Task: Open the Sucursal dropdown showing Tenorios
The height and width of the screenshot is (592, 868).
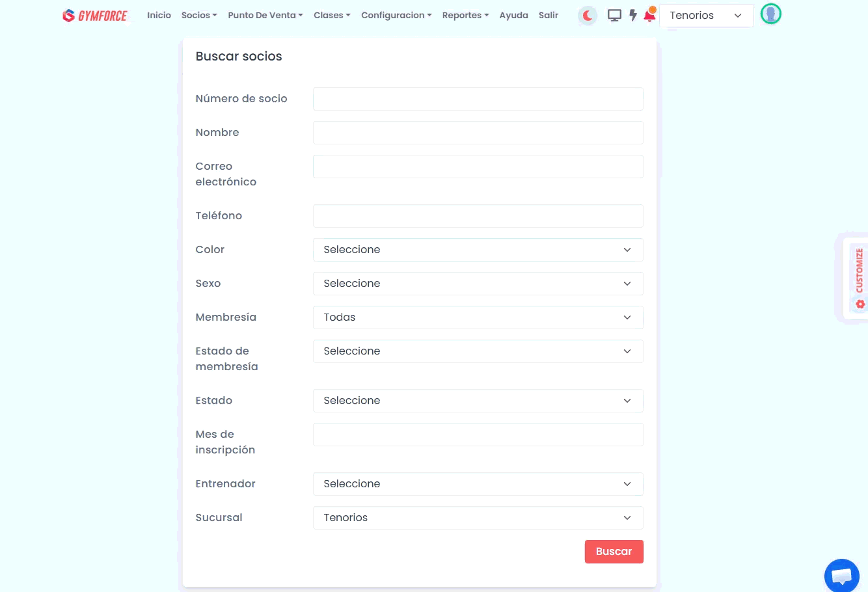Action: click(x=478, y=518)
